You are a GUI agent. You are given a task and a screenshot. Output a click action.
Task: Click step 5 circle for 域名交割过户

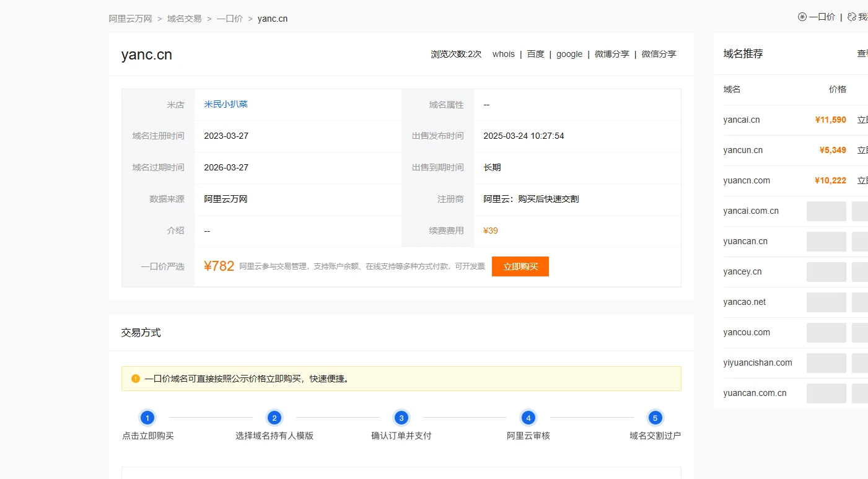point(655,418)
